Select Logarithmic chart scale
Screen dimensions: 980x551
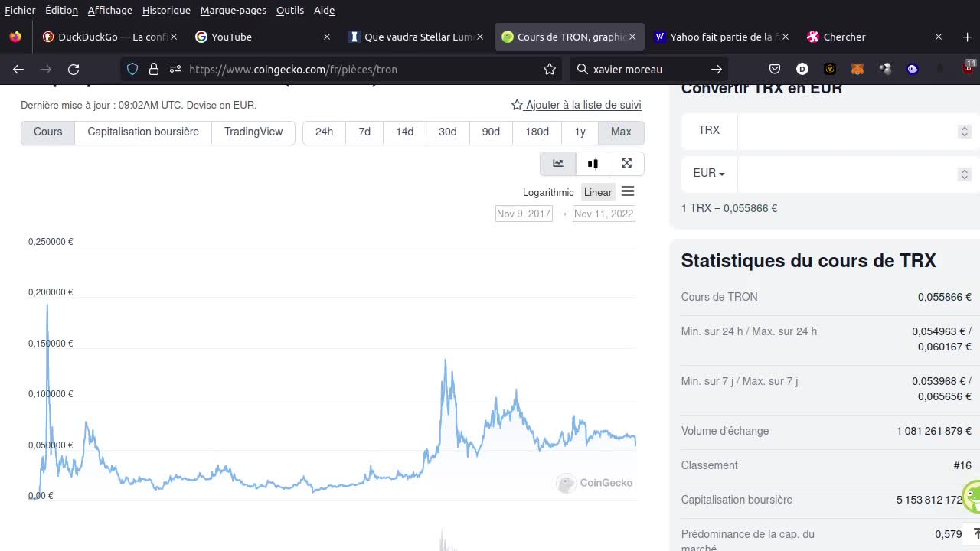[x=548, y=192]
